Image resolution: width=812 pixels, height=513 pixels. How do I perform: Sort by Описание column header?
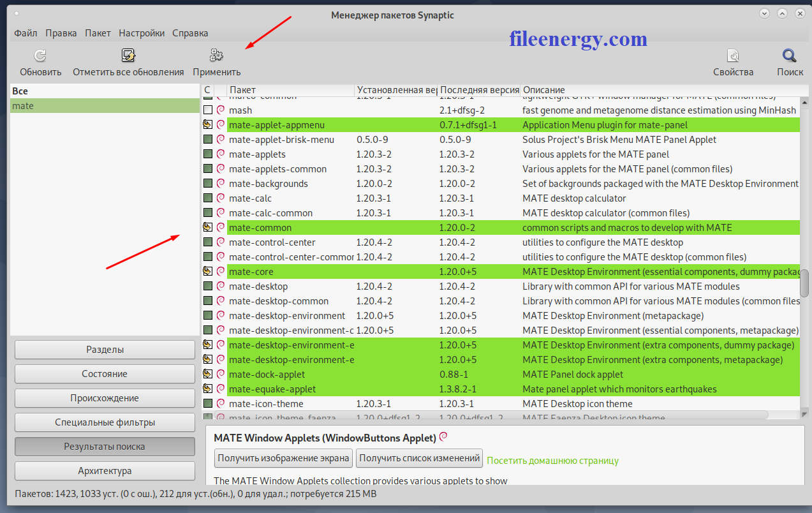click(660, 90)
